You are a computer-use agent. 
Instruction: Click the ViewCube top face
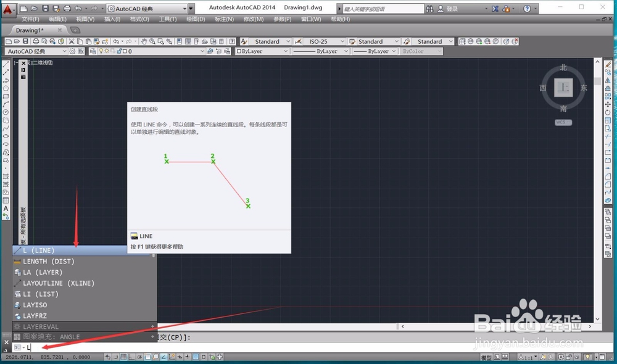[563, 88]
